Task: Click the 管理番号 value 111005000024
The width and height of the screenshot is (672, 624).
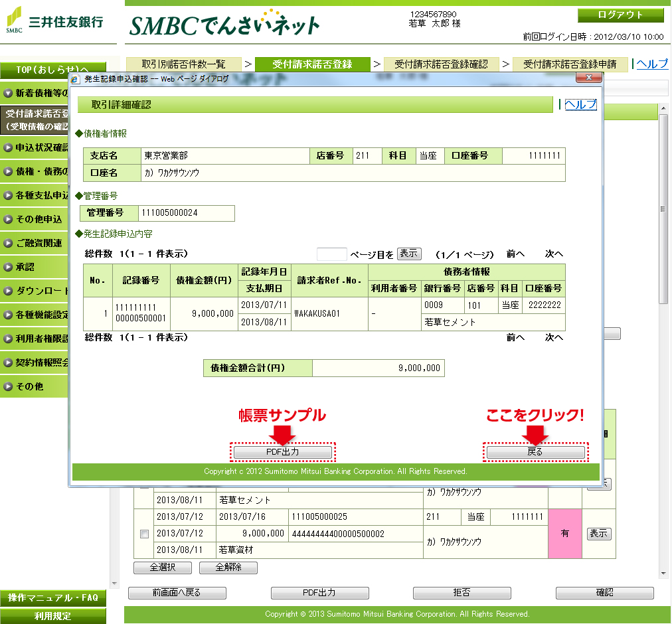Action: (x=170, y=213)
